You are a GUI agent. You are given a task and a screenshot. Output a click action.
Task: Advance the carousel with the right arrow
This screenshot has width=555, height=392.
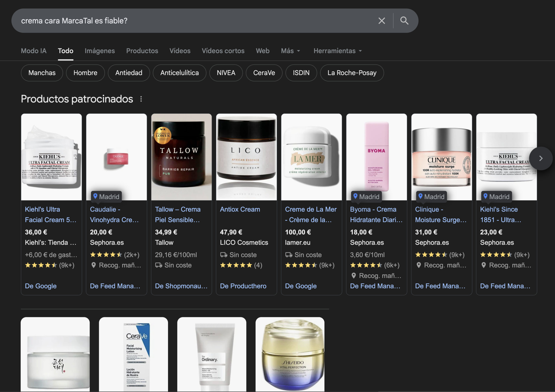click(x=540, y=158)
